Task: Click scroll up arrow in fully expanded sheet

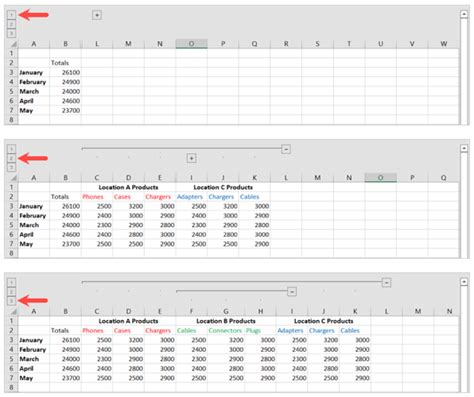Action: click(x=464, y=282)
